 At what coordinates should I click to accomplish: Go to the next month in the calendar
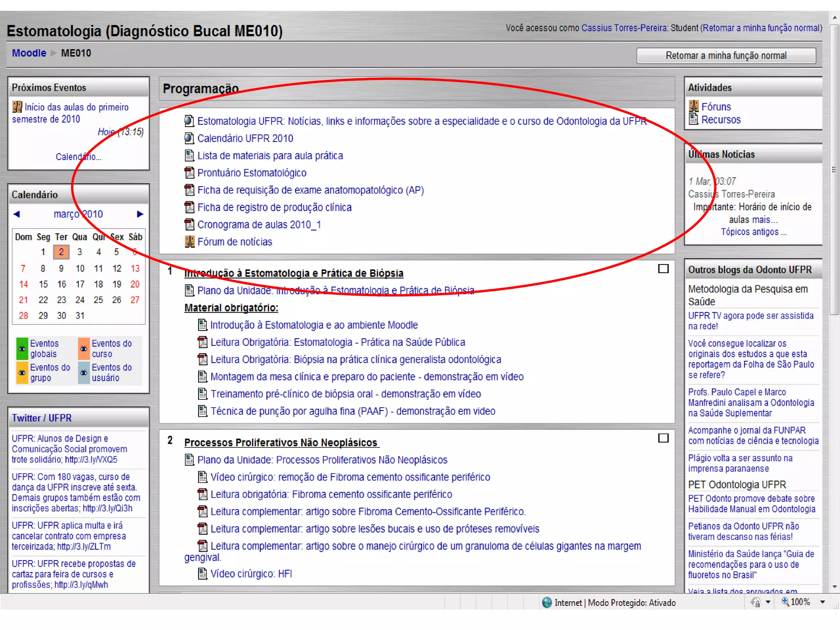pyautogui.click(x=140, y=214)
